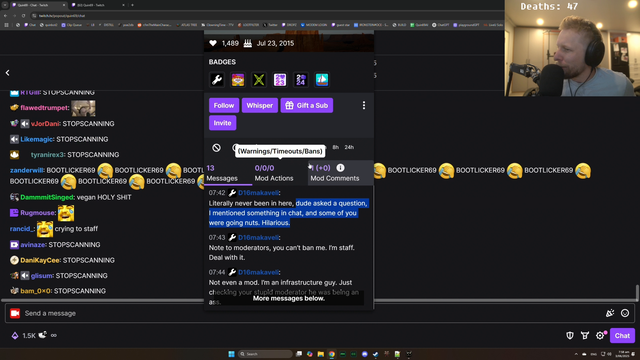
Task: Switch to the second Twitch browser tab
Action: click(x=97, y=5)
